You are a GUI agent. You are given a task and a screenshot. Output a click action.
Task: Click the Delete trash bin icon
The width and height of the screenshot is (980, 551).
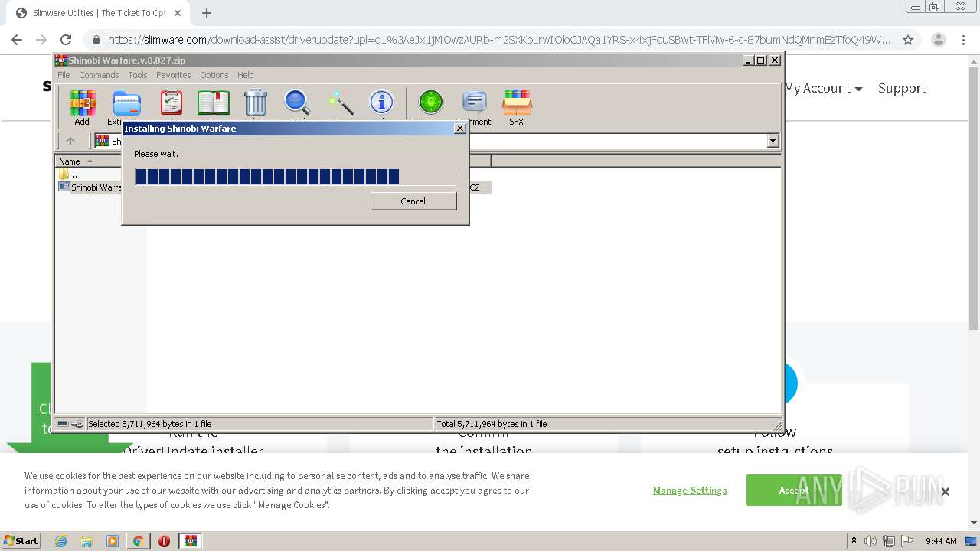[x=255, y=103]
